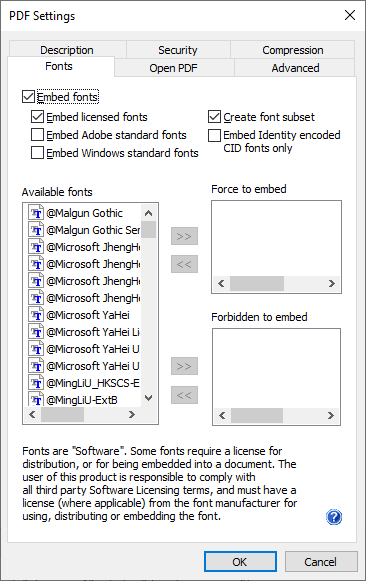The height and width of the screenshot is (581, 366).
Task: Select the @Microsoft YaHei Light font icon
Action: [x=36, y=332]
